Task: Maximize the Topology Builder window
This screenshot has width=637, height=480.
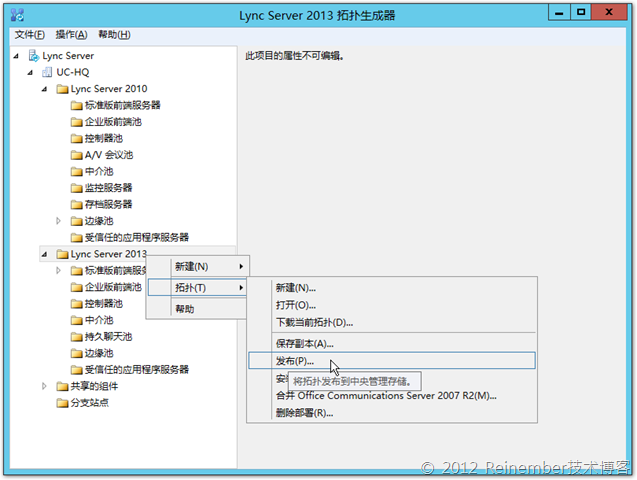Action: 581,12
